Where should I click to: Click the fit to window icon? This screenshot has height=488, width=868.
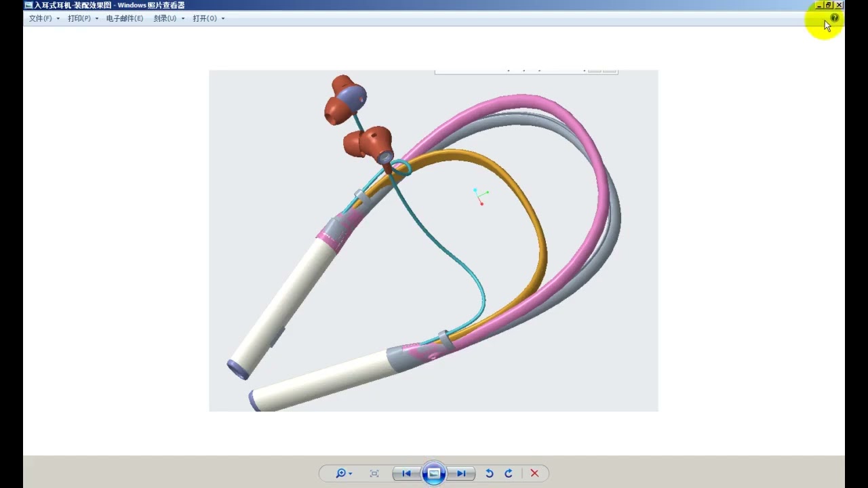click(x=374, y=473)
